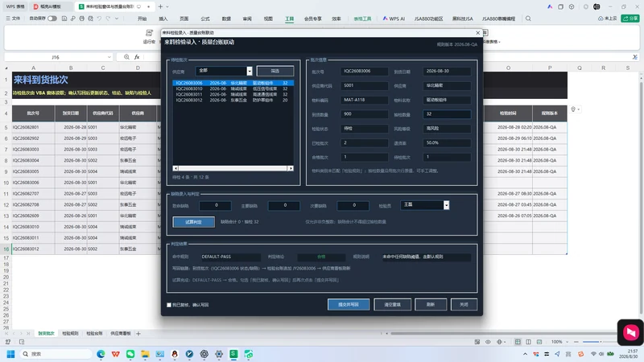Expand the quick access toolbar chevron
The height and width of the screenshot is (362, 644).
click(x=117, y=19)
